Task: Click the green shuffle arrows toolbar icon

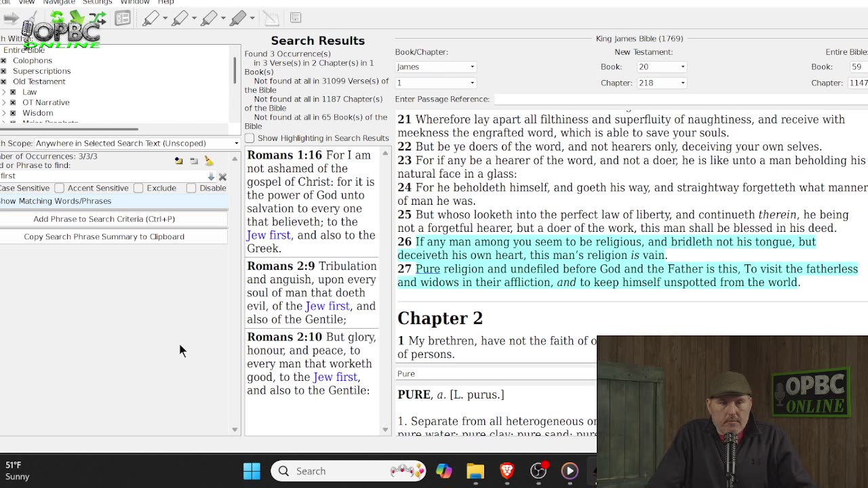Action: [x=96, y=18]
